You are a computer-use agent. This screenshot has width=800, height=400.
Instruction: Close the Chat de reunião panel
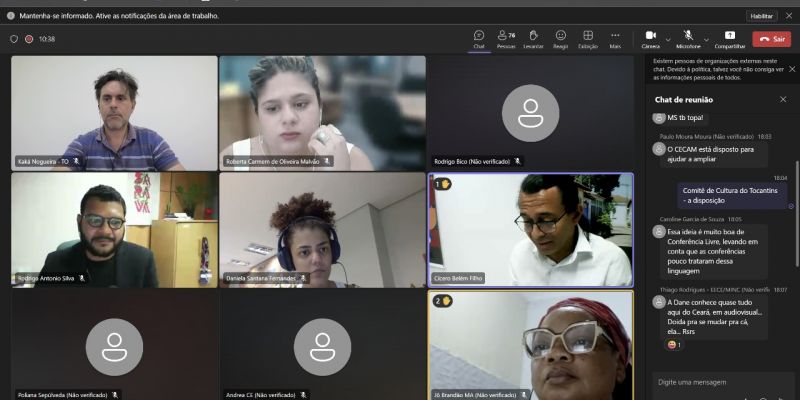pyautogui.click(x=783, y=100)
